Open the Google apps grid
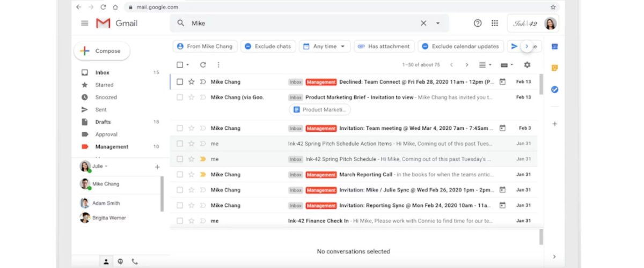This screenshot has height=268, width=644. 495,23
